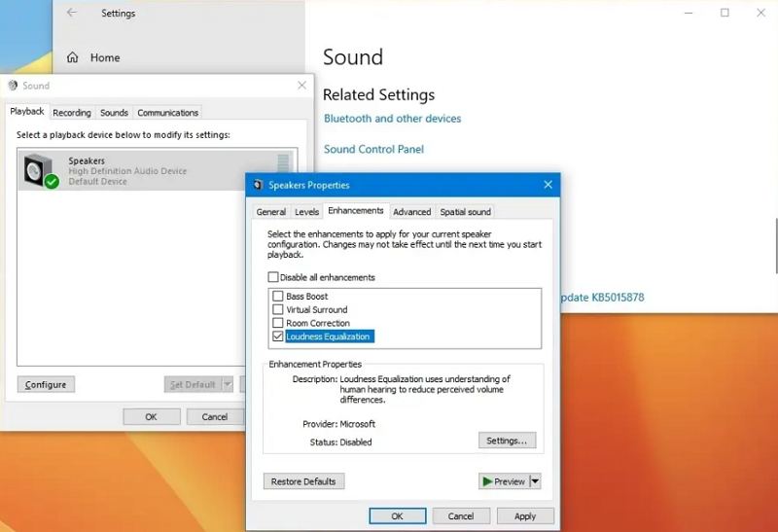The width and height of the screenshot is (778, 532).
Task: Select Loudness Equalization highlighted label
Action: [330, 337]
